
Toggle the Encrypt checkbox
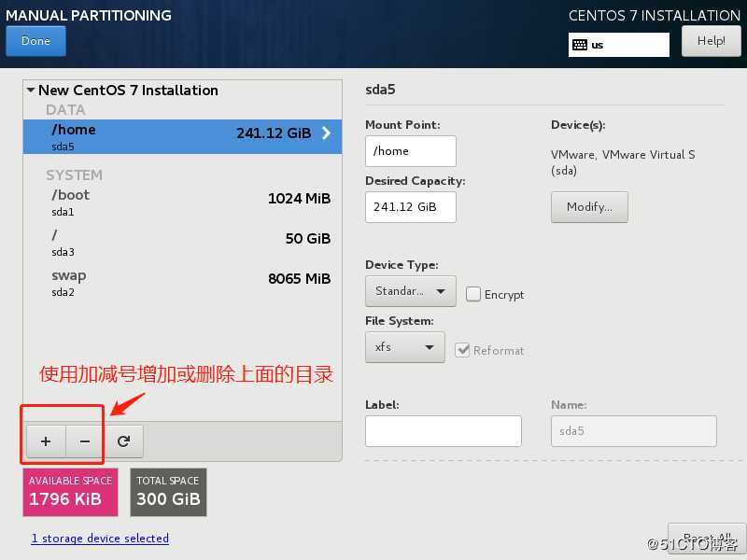coord(473,294)
